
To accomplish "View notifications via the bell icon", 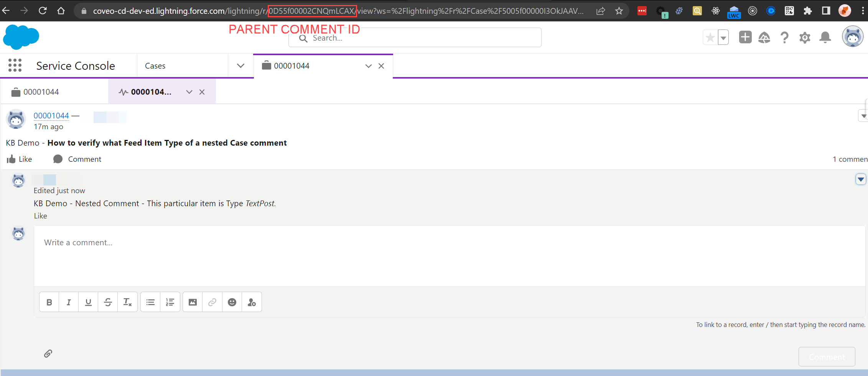I will pos(825,37).
